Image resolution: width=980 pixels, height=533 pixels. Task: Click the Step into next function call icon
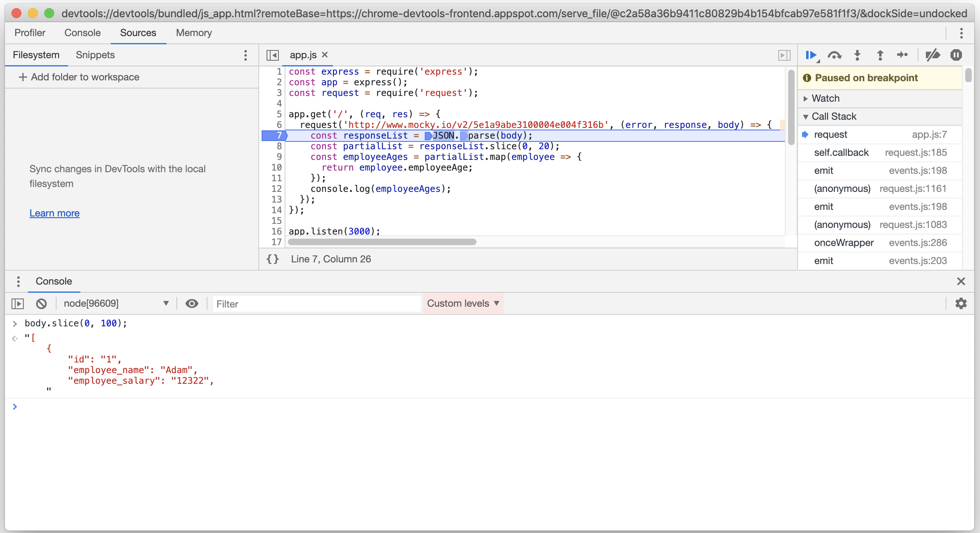pyautogui.click(x=857, y=55)
